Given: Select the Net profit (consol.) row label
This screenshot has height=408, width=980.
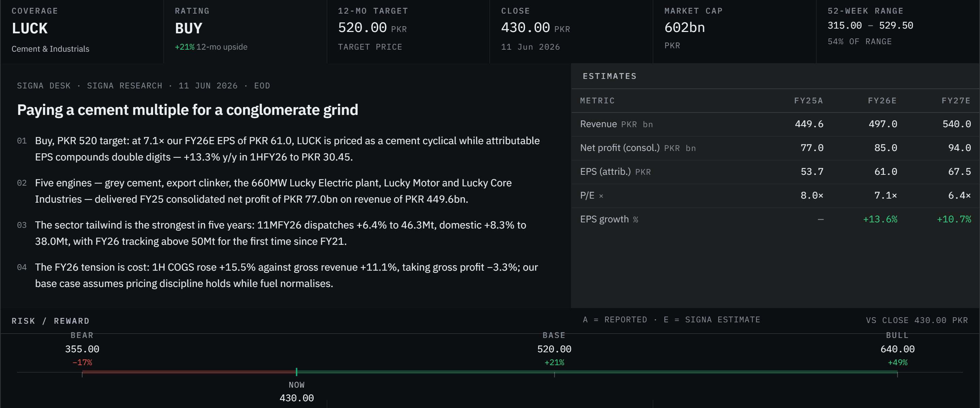Looking at the screenshot, I should click(x=638, y=148).
